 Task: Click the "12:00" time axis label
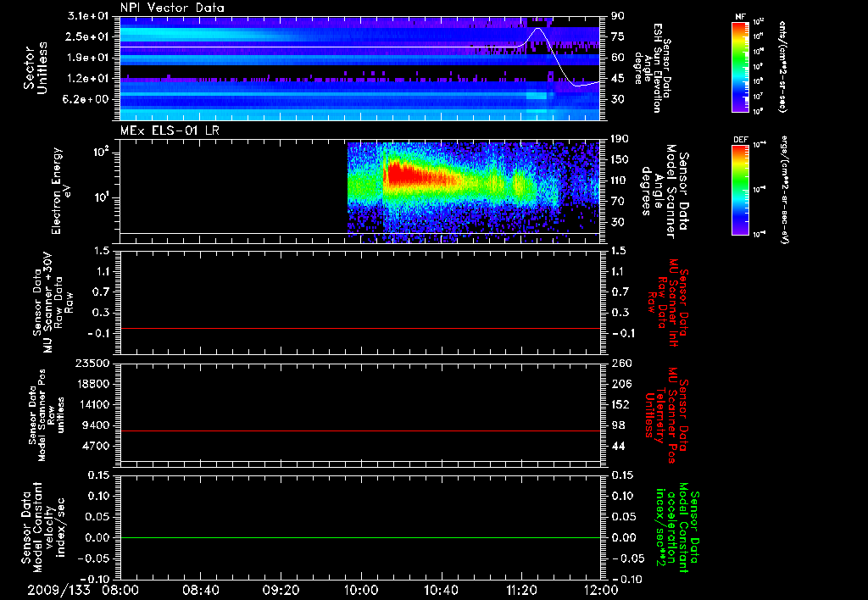tap(601, 590)
